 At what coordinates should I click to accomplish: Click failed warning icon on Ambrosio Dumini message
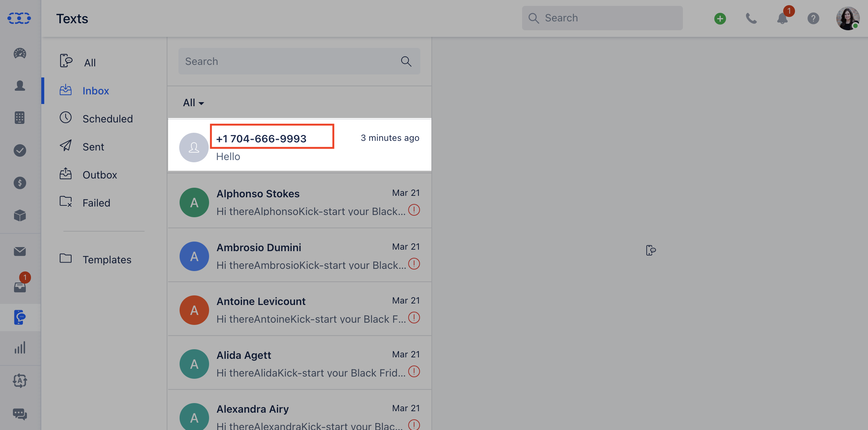(414, 264)
